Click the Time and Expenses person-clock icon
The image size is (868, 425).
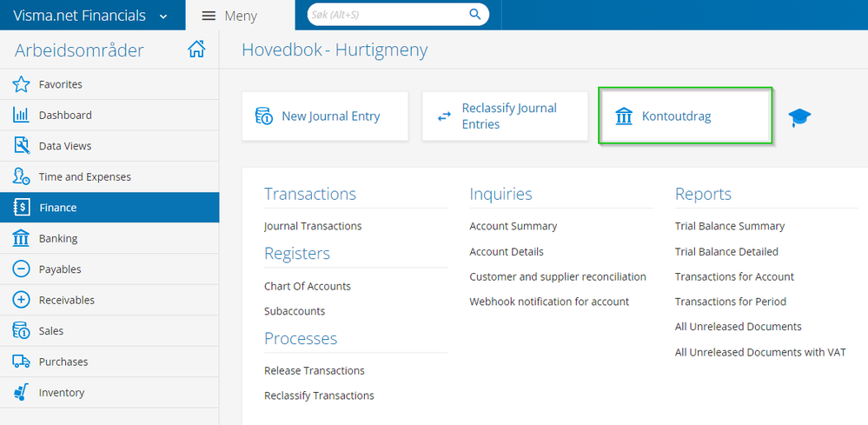pos(21,176)
